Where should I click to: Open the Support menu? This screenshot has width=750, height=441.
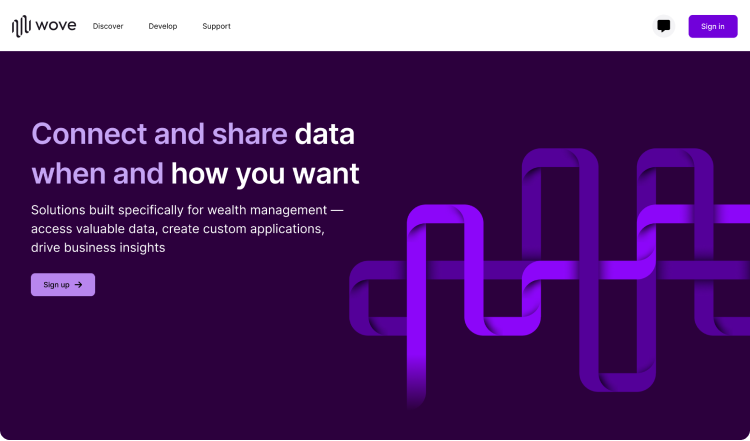tap(216, 26)
